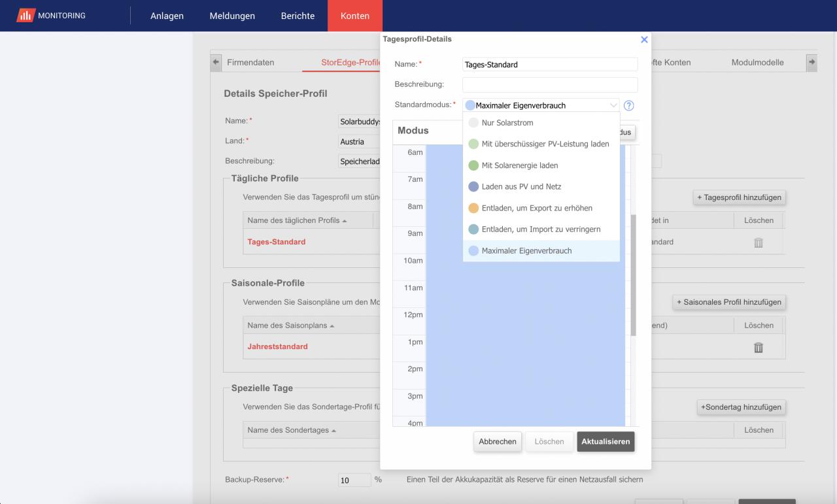
Task: Click + Saisonales Profil hinzufügen
Action: click(x=729, y=303)
